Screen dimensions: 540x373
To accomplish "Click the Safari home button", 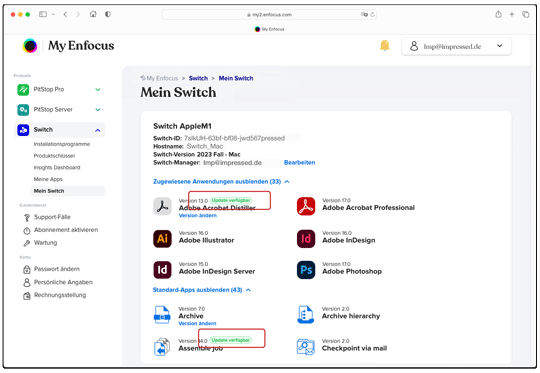I will [x=93, y=14].
